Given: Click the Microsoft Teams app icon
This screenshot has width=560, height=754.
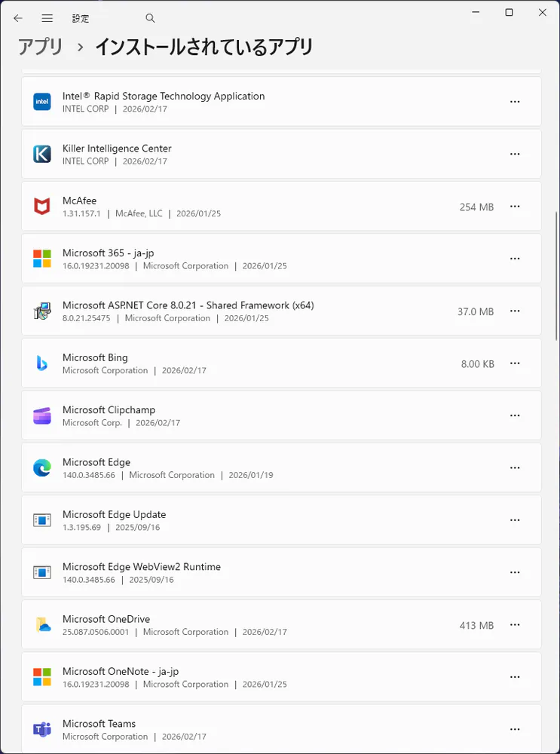Looking at the screenshot, I should [x=42, y=729].
